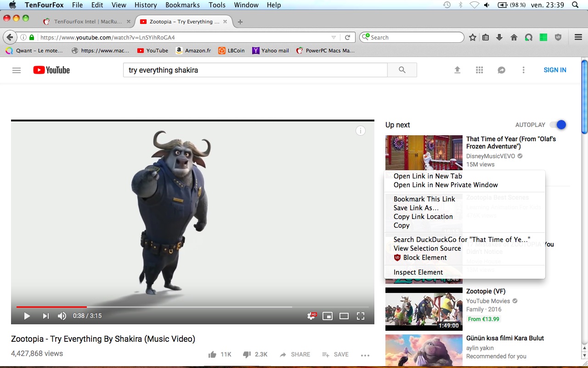This screenshot has height=368, width=588.
Task: Open YouTube settings three-dot menu
Action: (523, 70)
